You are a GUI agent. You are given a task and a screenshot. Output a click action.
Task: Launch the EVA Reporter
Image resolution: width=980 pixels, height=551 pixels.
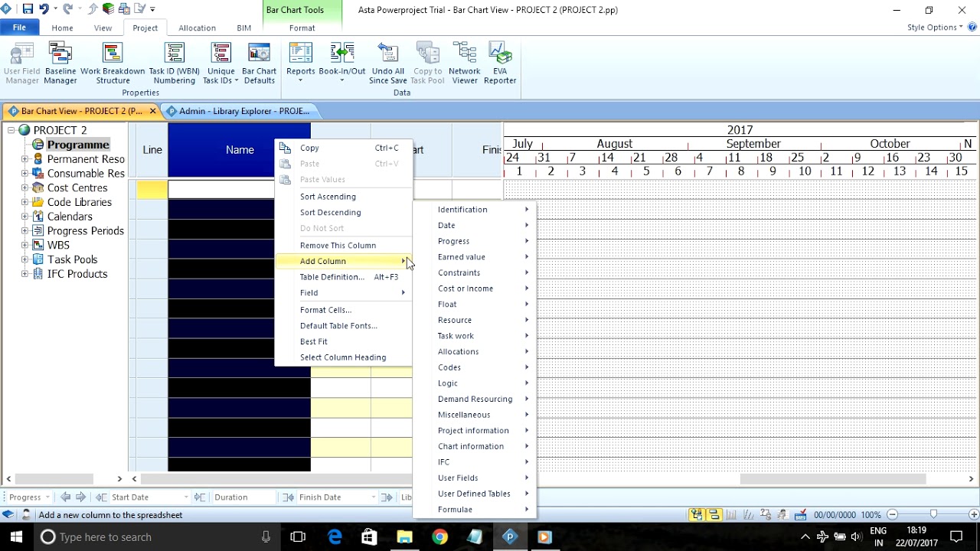click(500, 64)
